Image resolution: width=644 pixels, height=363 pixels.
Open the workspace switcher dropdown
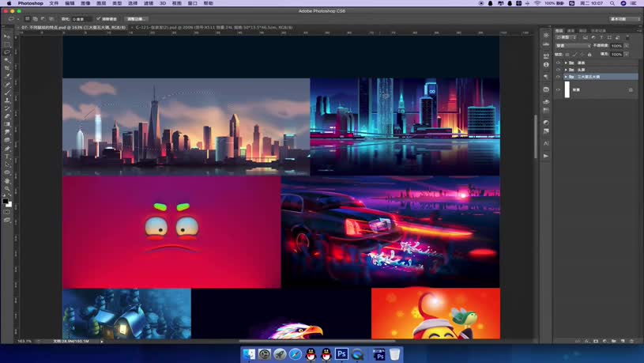[x=624, y=19]
